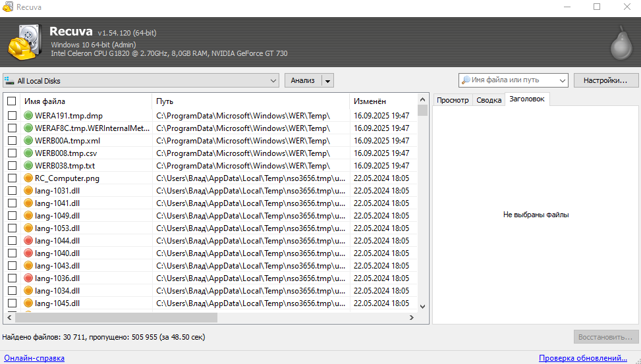
Task: Select the lang-1040.dll file name
Action: point(57,253)
